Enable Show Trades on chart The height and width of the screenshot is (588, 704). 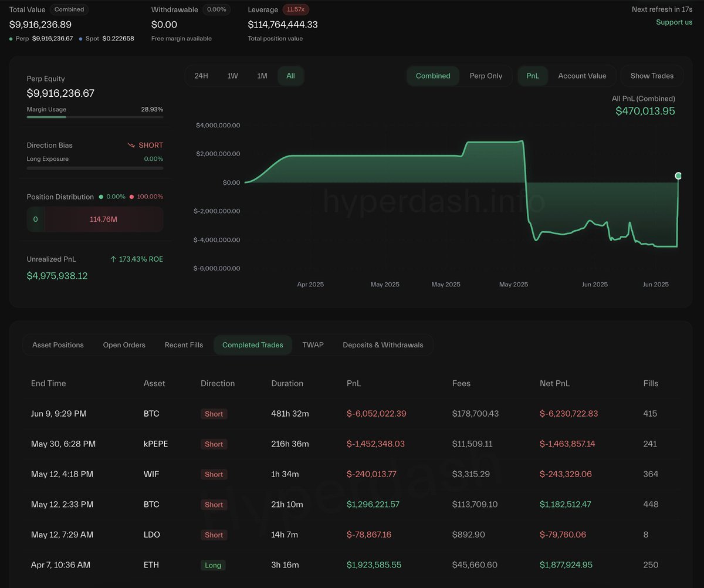[652, 76]
